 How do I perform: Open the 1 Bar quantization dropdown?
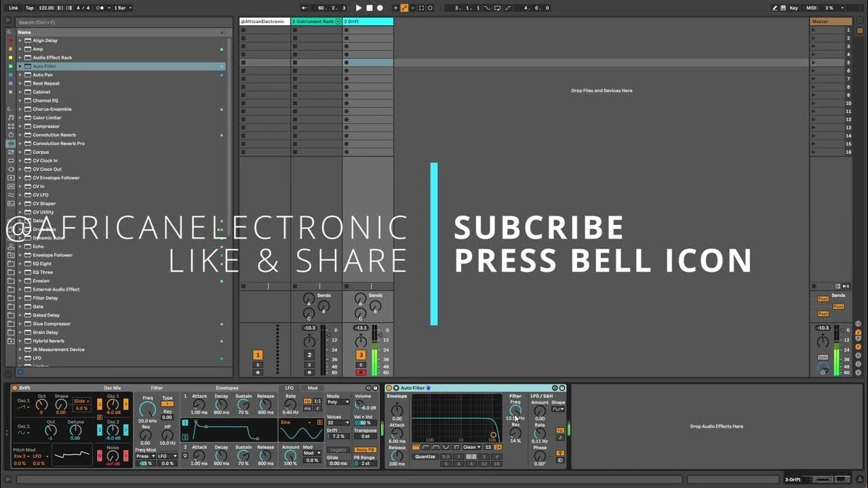(x=122, y=8)
